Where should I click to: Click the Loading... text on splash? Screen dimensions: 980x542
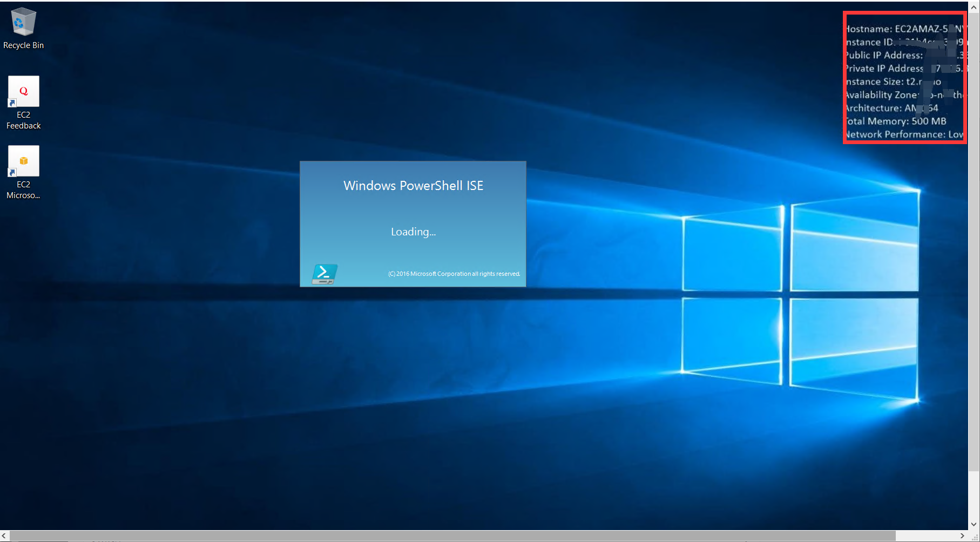[413, 232]
